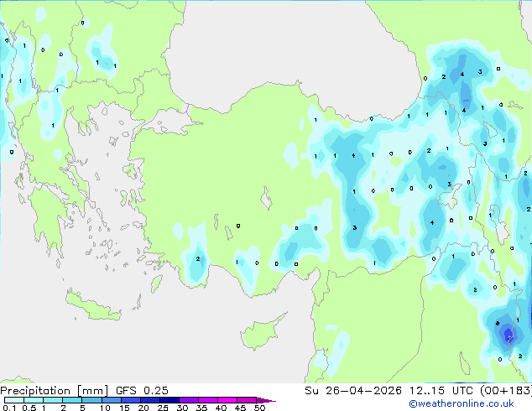Image resolution: width=532 pixels, height=411 pixels.
Task: Select the "5" legend scale label
Action: 82,408
